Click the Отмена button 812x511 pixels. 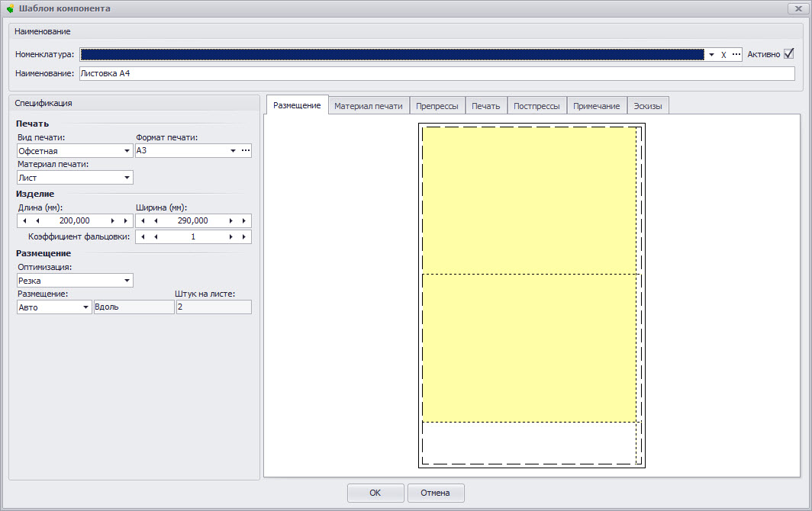pos(435,493)
